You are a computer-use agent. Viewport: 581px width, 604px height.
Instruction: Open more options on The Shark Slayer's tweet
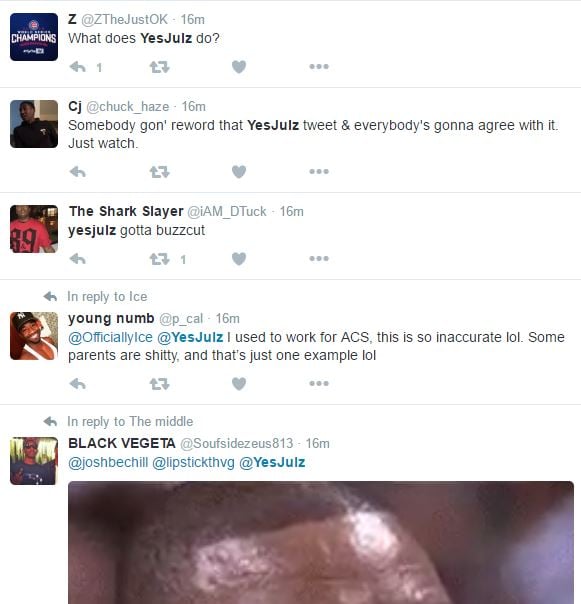pos(319,258)
